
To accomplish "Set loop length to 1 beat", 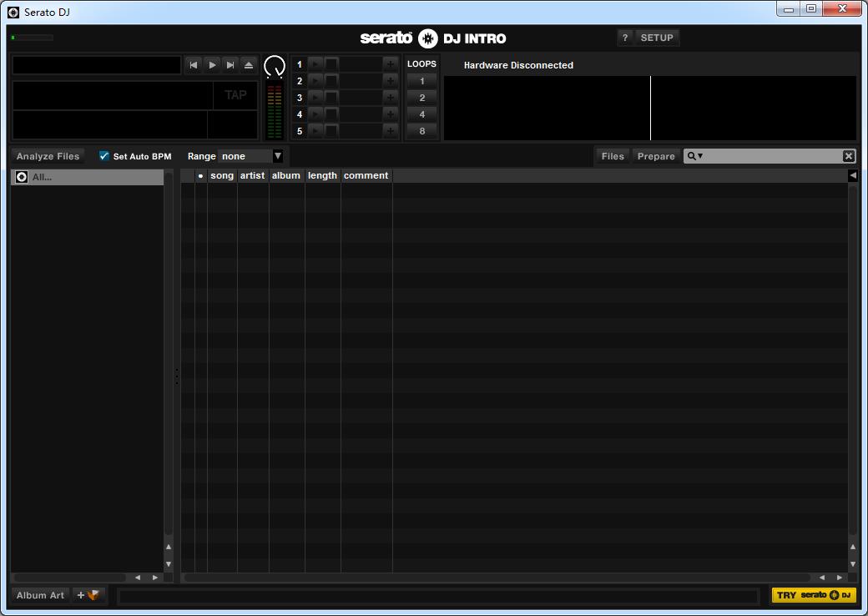I will [x=421, y=81].
